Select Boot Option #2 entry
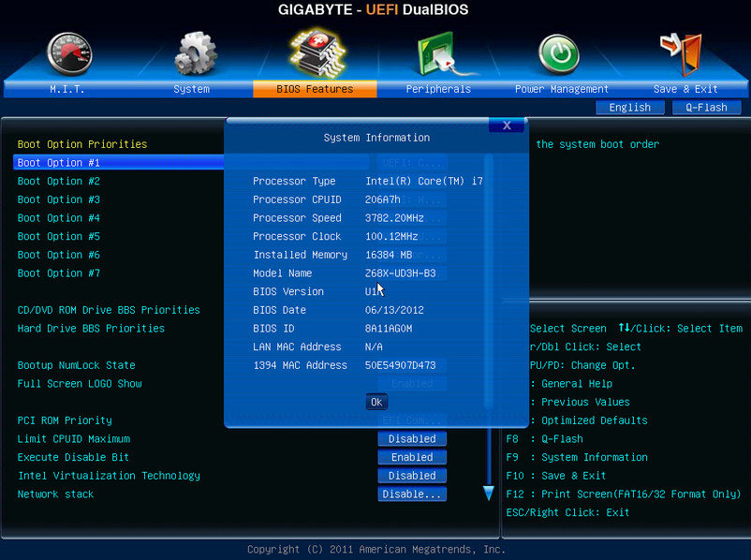This screenshot has height=560, width=751. pyautogui.click(x=58, y=181)
